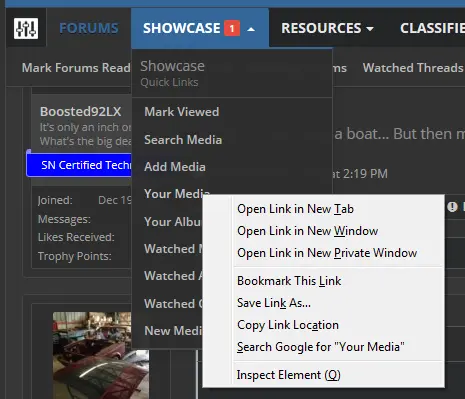
Task: Click Watched Albums quick link
Action: click(x=173, y=276)
